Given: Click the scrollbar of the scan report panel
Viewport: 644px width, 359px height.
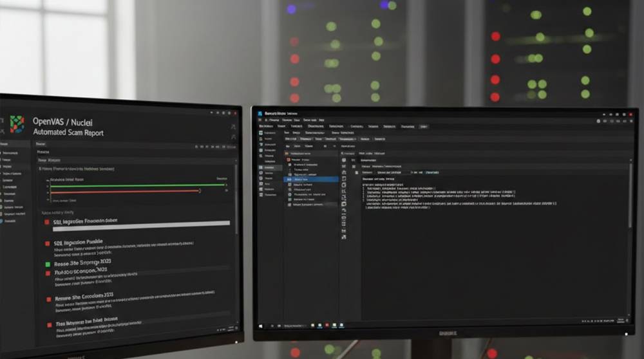Looking at the screenshot, I should [x=236, y=199].
